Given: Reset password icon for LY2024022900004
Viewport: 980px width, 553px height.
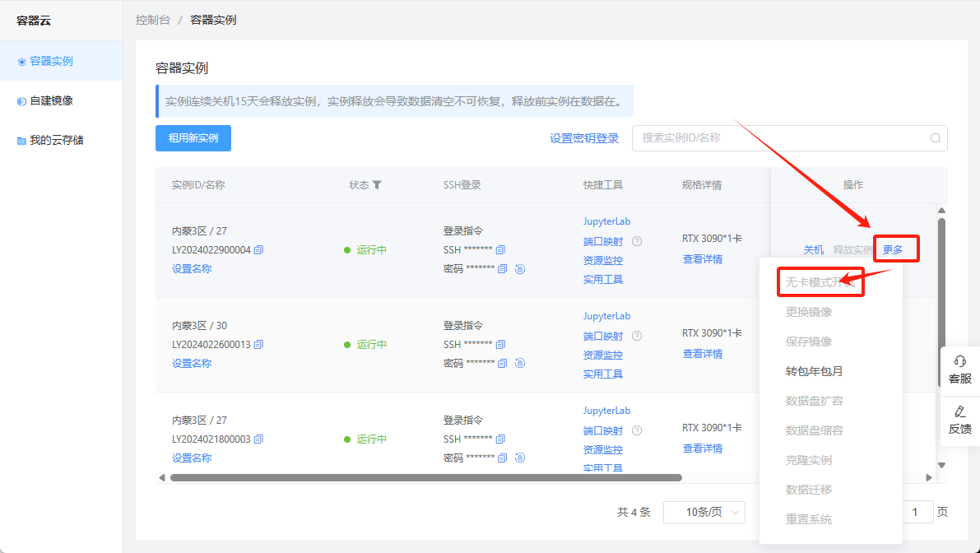Looking at the screenshot, I should (520, 269).
